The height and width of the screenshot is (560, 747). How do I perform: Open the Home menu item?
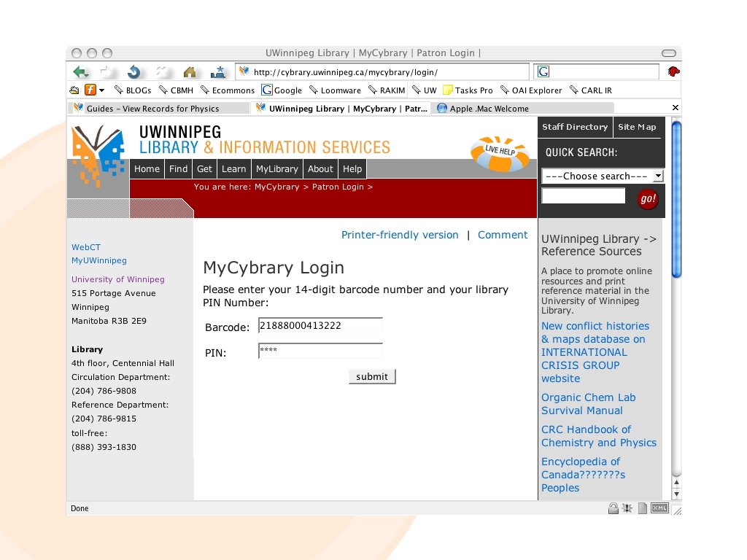pos(147,169)
